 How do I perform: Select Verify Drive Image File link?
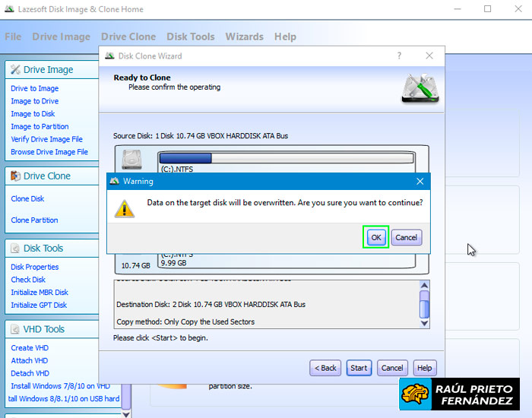tap(46, 140)
